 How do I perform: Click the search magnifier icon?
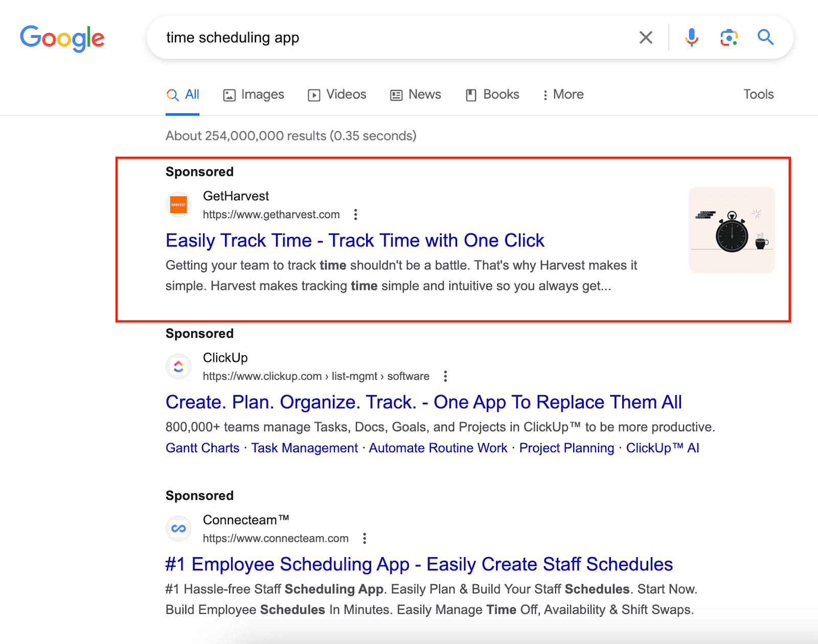[765, 37]
